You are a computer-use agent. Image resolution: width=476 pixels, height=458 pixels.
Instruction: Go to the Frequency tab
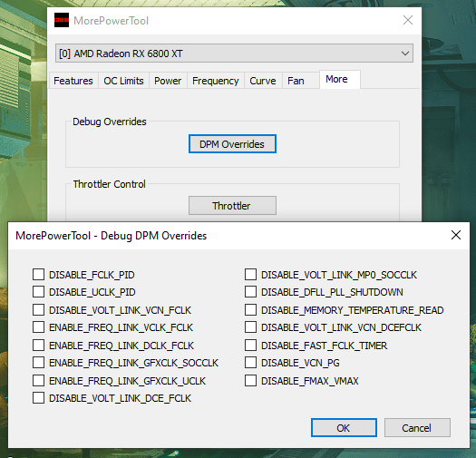point(216,81)
